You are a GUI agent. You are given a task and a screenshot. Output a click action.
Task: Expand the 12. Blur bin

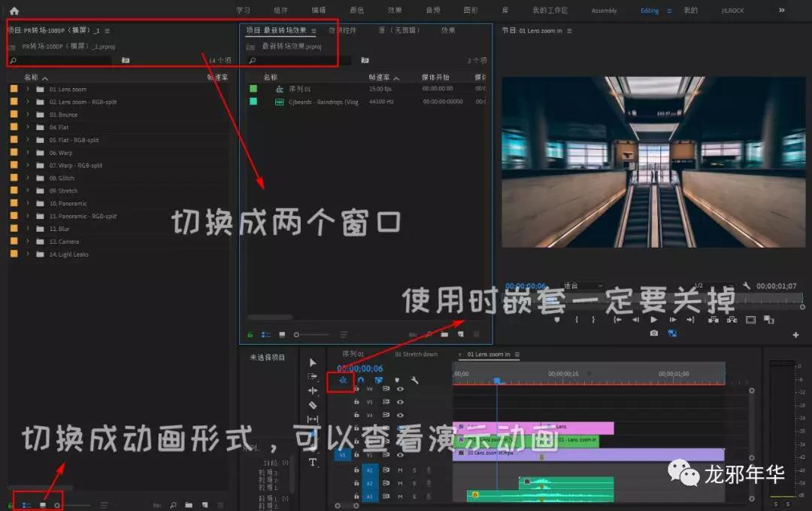[28, 229]
